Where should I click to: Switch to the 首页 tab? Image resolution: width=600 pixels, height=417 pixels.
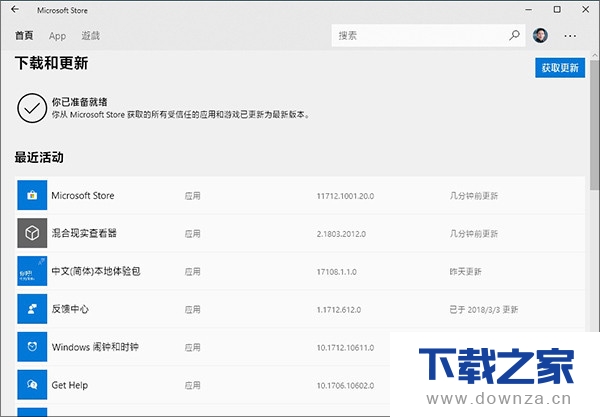coord(24,36)
